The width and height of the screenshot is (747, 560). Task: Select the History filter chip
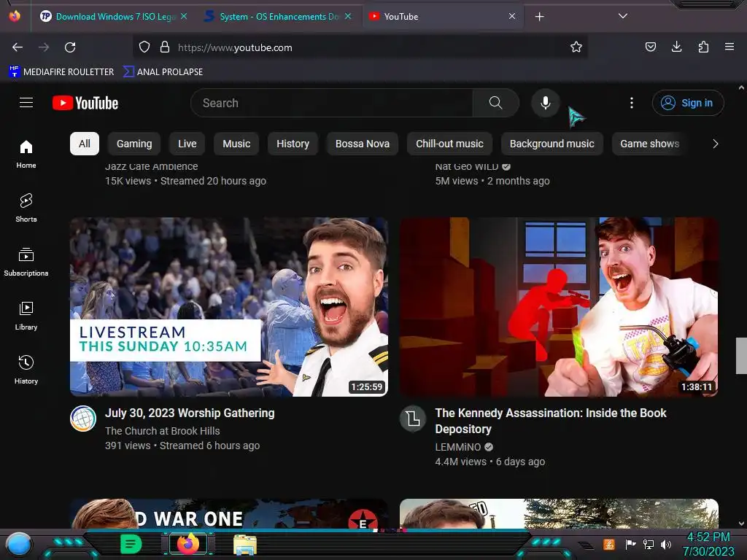[293, 144]
